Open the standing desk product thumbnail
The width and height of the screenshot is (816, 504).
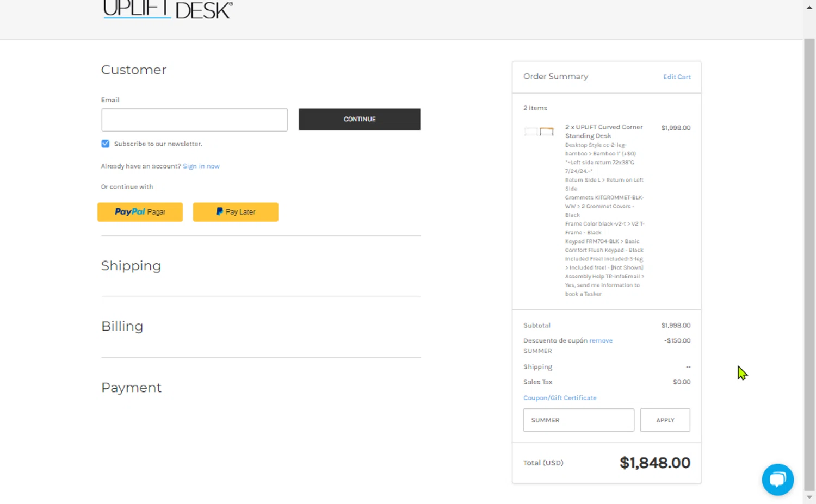[x=539, y=132]
